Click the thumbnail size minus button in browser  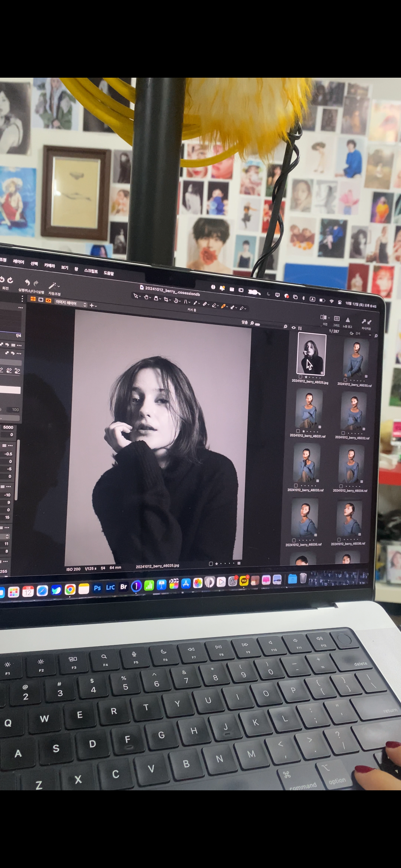point(370,335)
